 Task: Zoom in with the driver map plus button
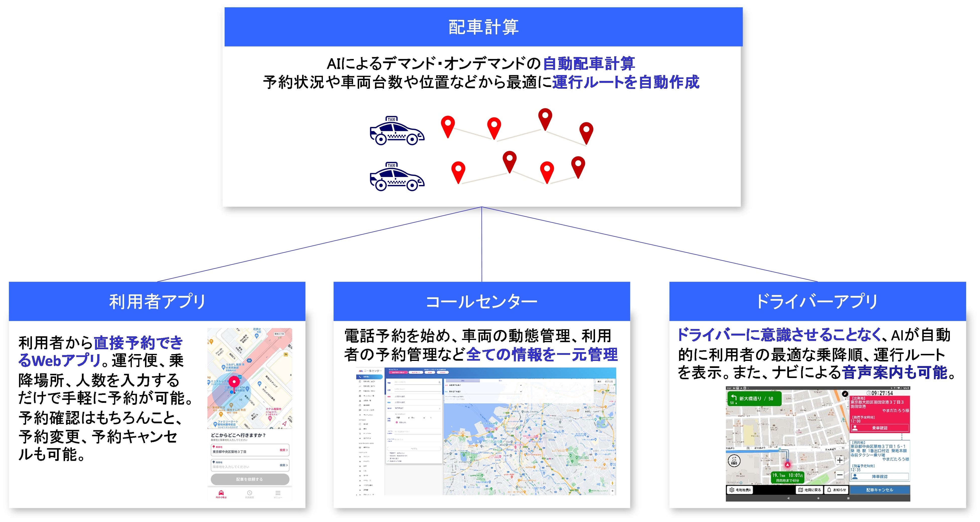pos(840,460)
